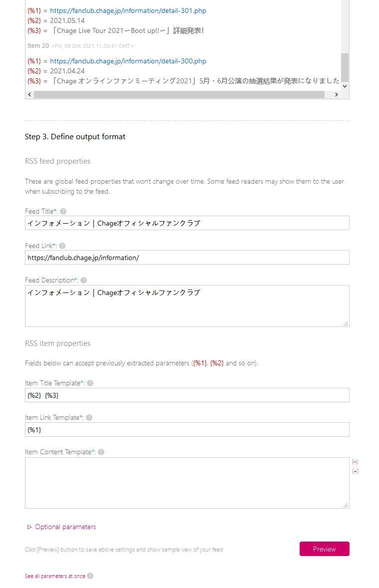
Task: Click the {+} enlarge content box icon
Action: pos(355,471)
